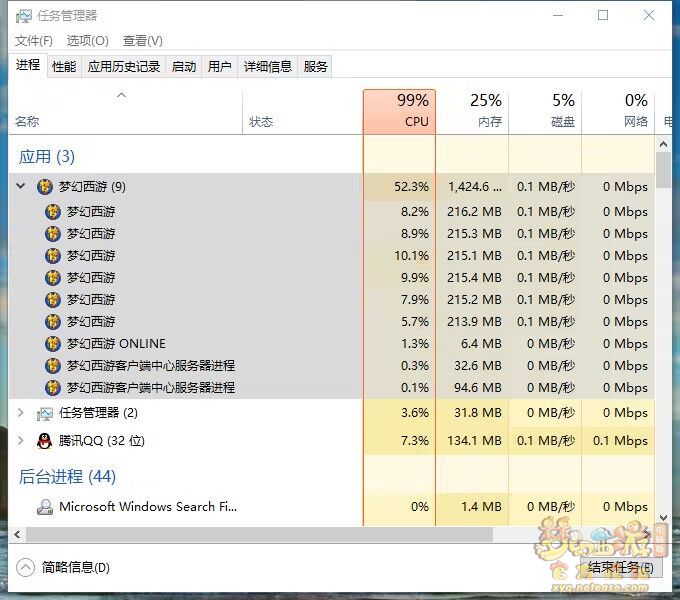
Task: Sort by the 名称 column header
Action: tap(126, 112)
